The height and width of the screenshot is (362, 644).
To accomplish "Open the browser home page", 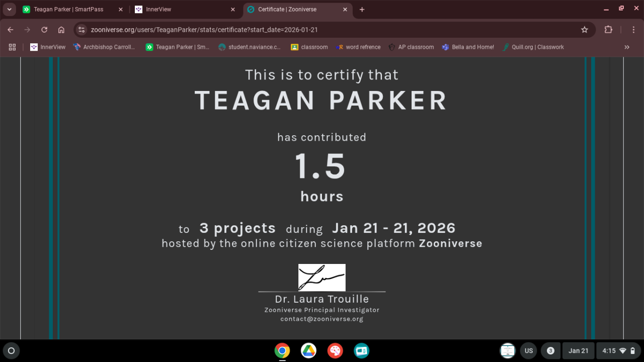I will (x=61, y=30).
